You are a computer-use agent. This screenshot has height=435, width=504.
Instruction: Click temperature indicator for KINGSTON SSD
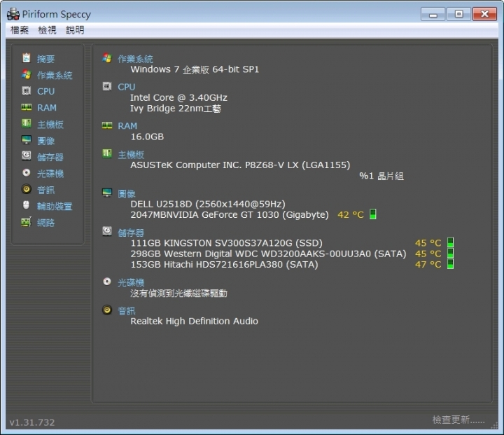coord(450,242)
